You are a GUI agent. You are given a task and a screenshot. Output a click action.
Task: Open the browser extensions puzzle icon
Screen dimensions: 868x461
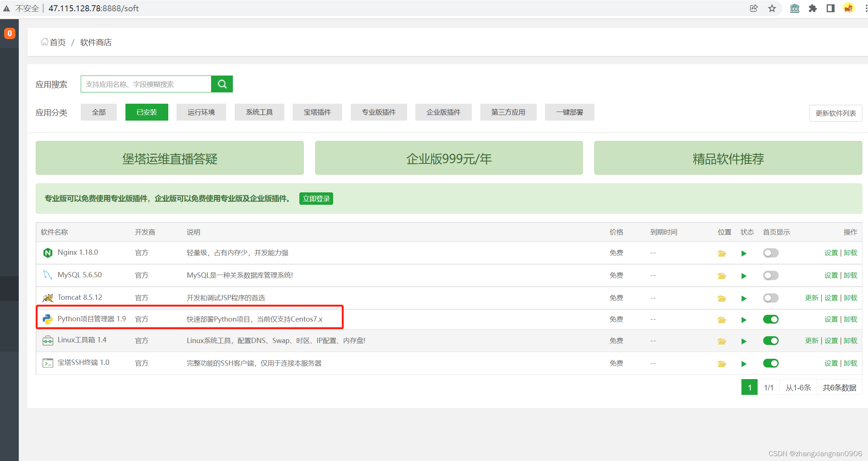tap(812, 8)
